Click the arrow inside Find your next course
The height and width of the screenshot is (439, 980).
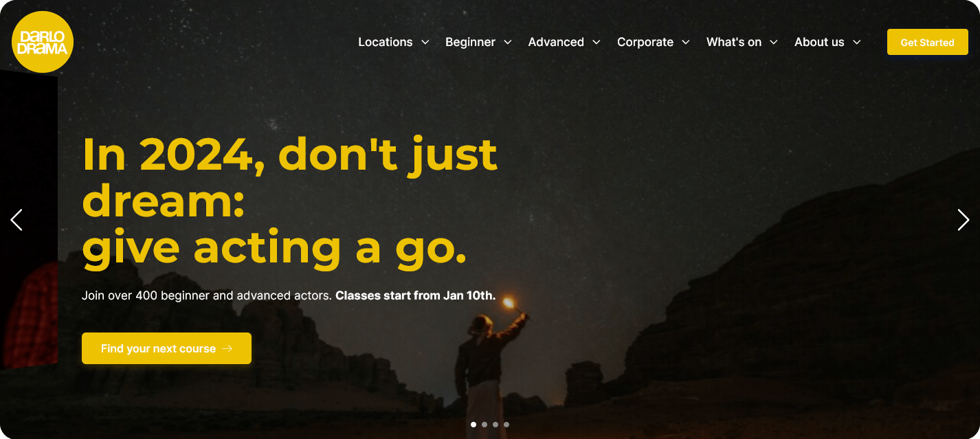tap(227, 349)
